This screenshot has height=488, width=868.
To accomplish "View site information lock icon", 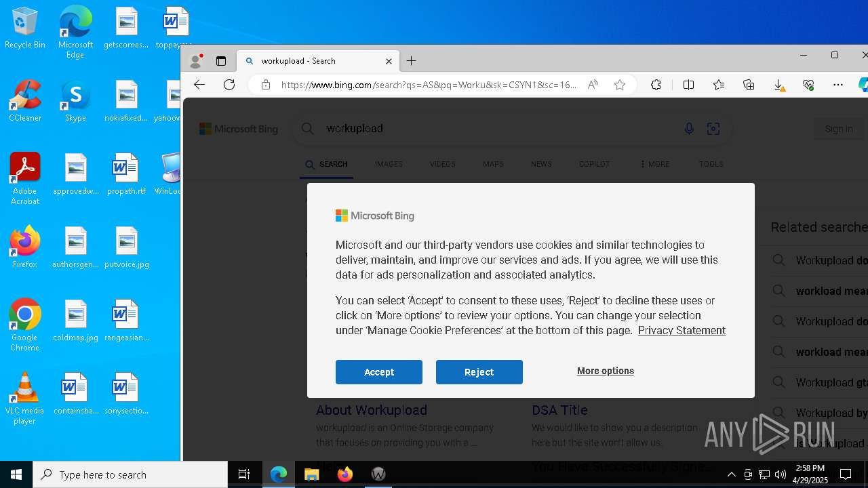I will click(266, 85).
